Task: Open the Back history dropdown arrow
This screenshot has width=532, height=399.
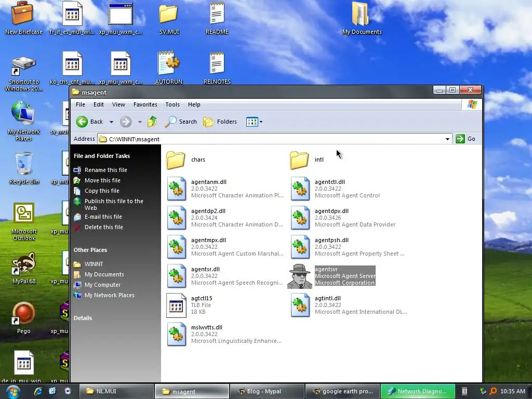Action: [x=111, y=122]
